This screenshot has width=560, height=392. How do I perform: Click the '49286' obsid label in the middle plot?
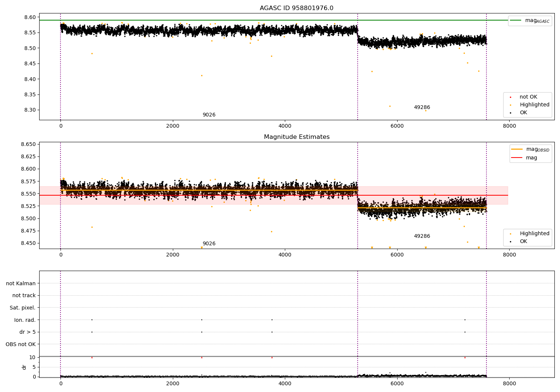(422, 236)
